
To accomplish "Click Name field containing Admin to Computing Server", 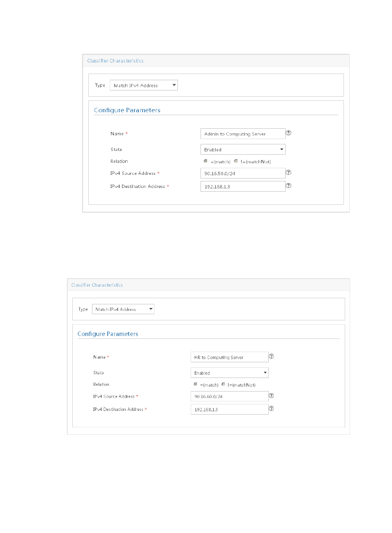I will [243, 134].
